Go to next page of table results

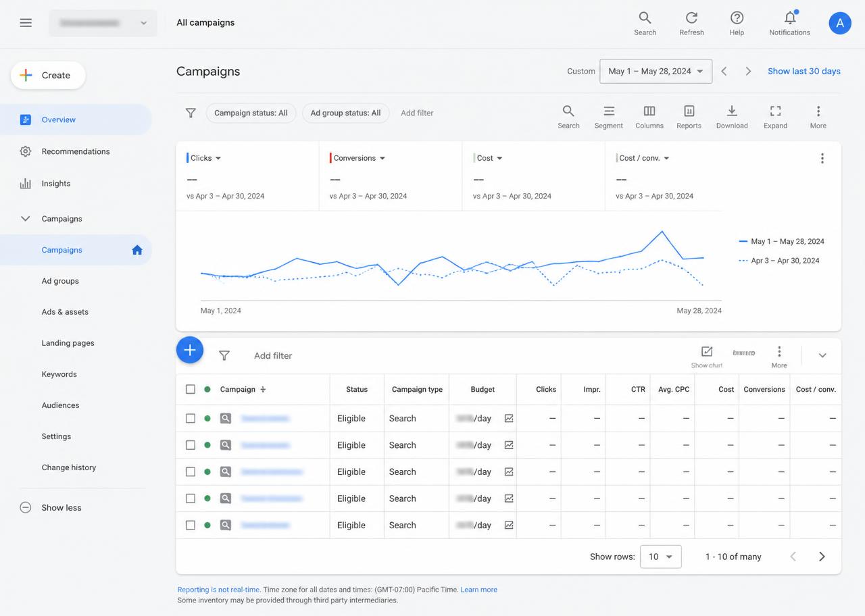822,557
